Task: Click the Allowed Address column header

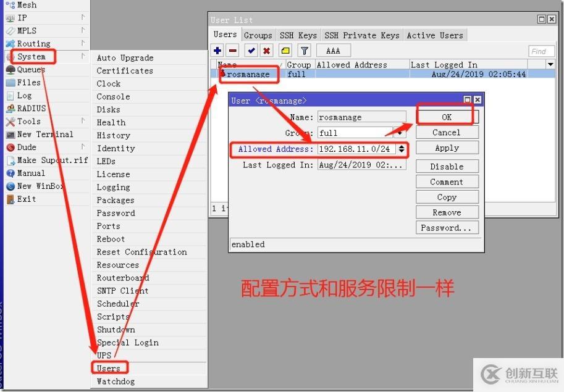Action: point(362,65)
